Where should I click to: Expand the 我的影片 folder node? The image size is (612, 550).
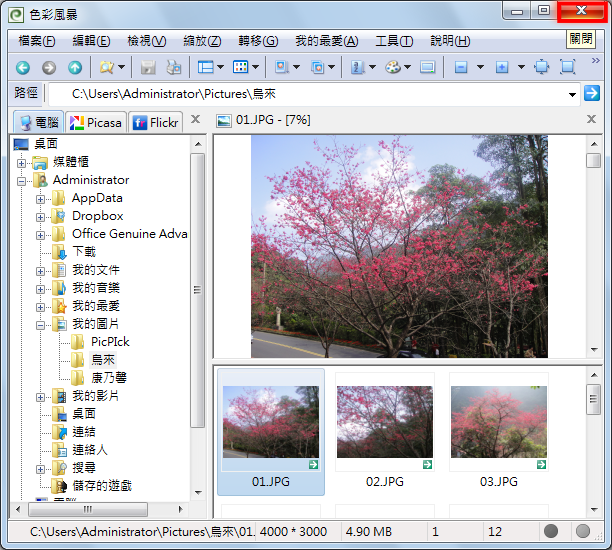(x=40, y=397)
